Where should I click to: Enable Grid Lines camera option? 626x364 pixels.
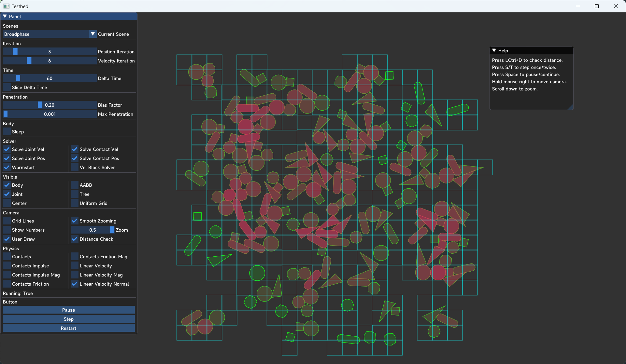coord(7,221)
